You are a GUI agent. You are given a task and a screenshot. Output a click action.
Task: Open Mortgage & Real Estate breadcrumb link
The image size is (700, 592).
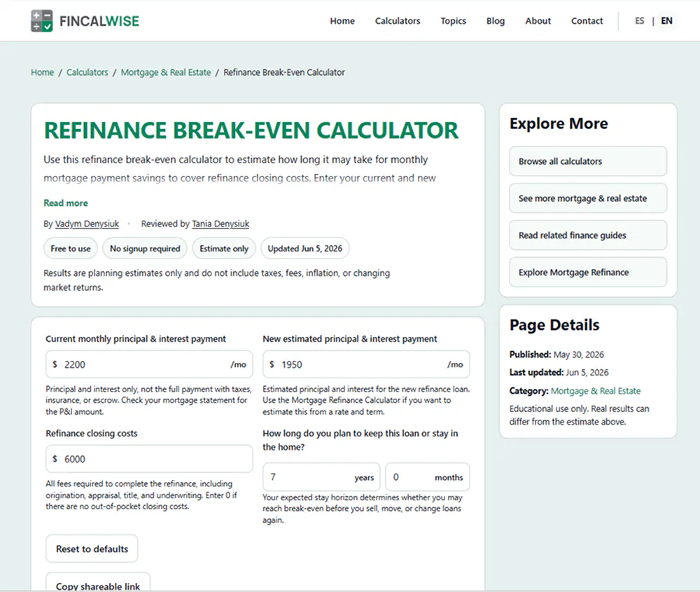pyautogui.click(x=166, y=72)
